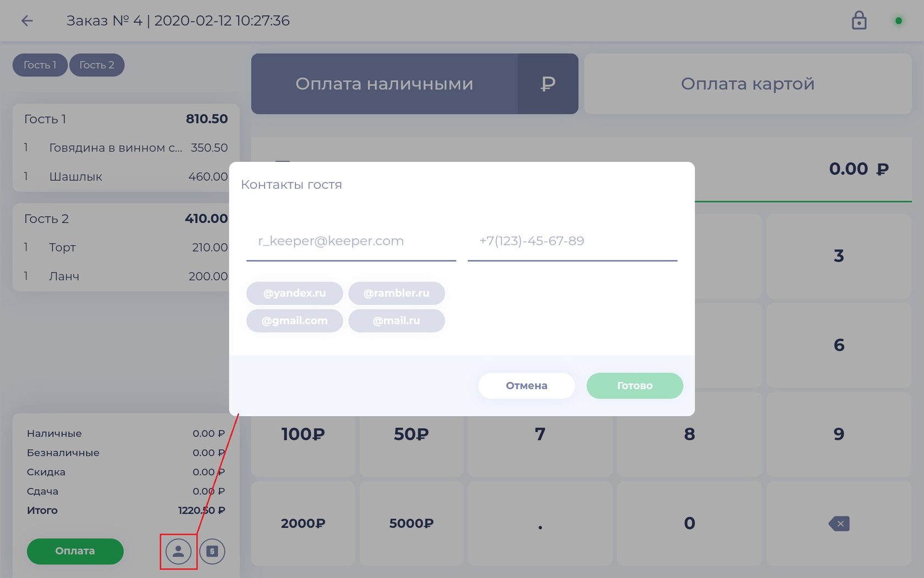Click the ruble symbol on cash button
Image resolution: width=924 pixels, height=578 pixels.
click(x=548, y=84)
